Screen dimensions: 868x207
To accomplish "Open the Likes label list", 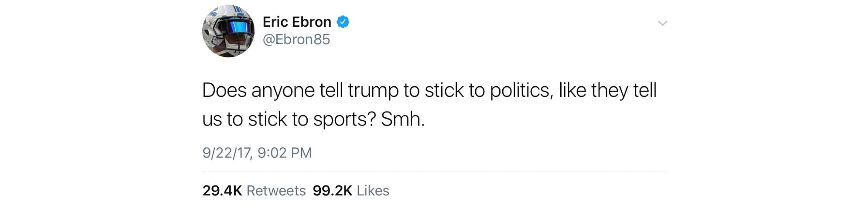I will (373, 191).
